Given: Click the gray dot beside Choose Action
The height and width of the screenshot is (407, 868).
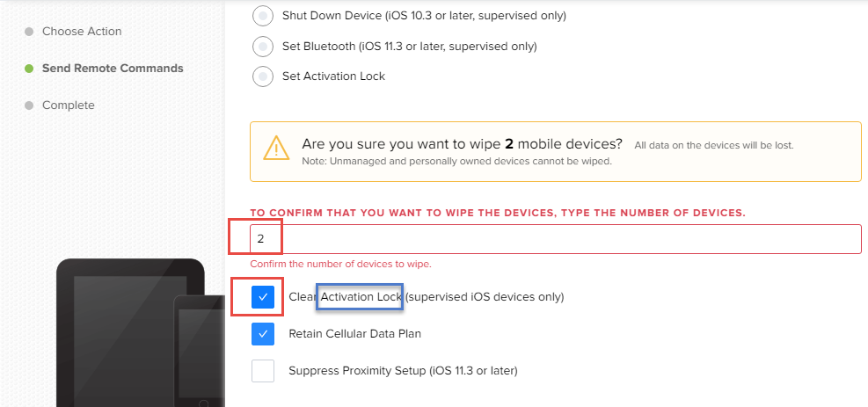Looking at the screenshot, I should tap(29, 32).
